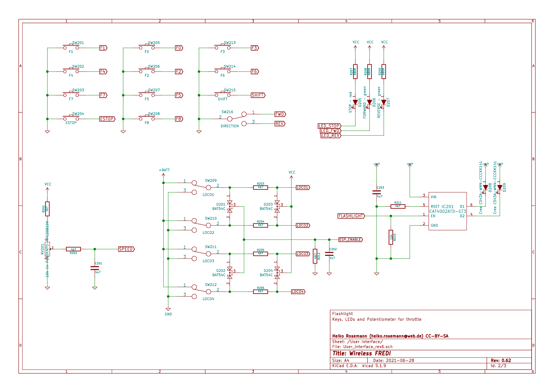Select the D205 STOP red LED symbol
This screenshot has width=554, height=392.
[x=355, y=103]
